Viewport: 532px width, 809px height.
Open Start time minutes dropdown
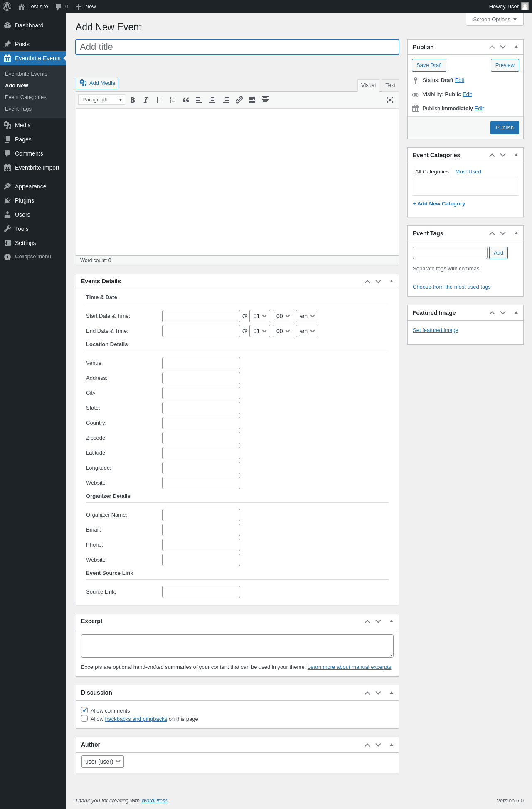pos(283,316)
